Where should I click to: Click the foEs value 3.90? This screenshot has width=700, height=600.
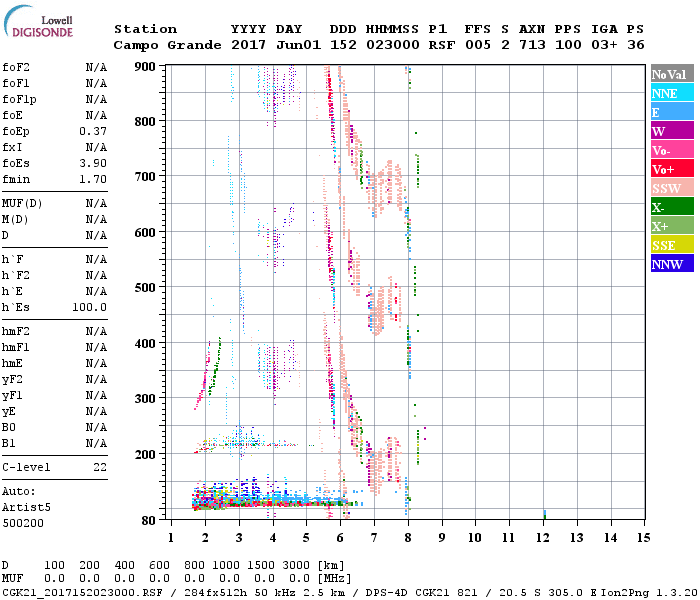click(x=93, y=163)
